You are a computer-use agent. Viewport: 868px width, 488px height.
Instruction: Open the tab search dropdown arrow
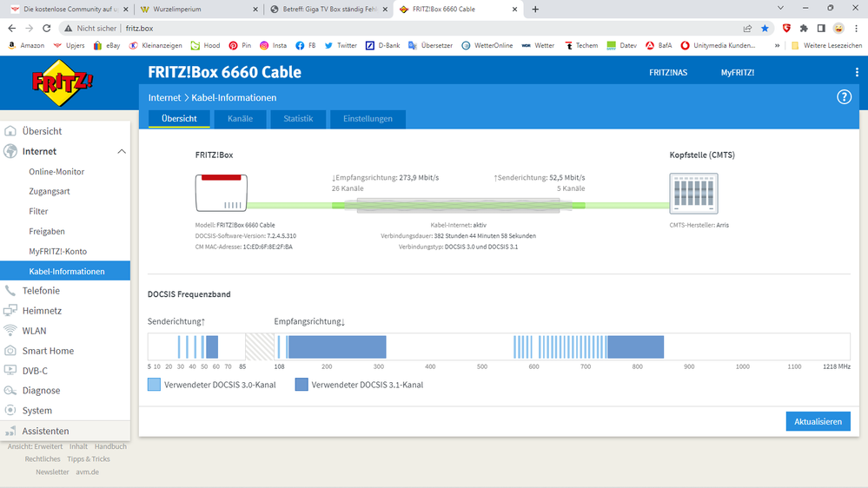780,9
